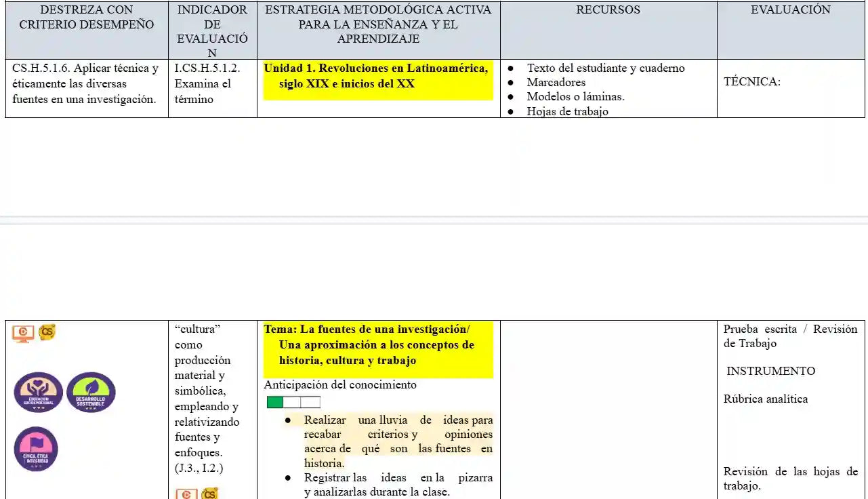
Task: Click the Texto del estudiante y cuaderno bullet
Action: click(x=605, y=68)
